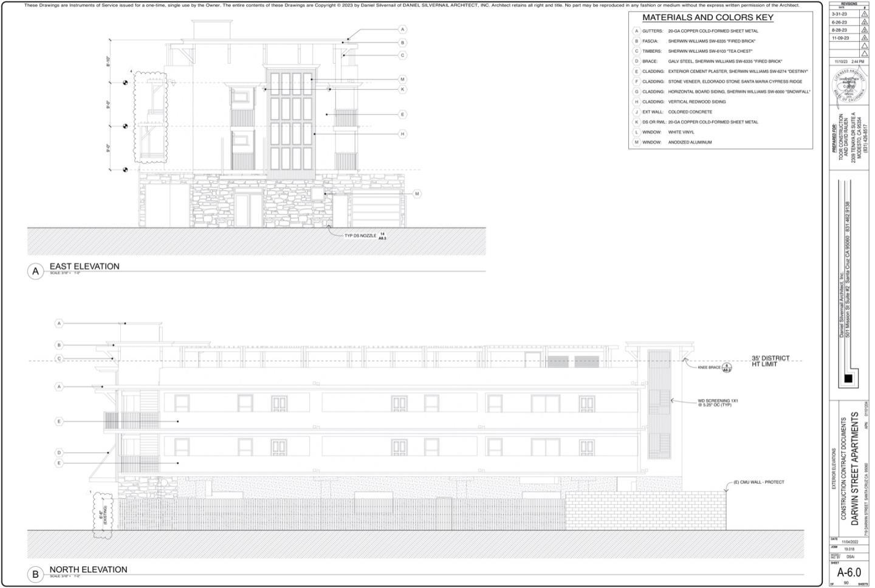The width and height of the screenshot is (875, 588).
Task: Click the 'MATERIALS AND COLORS KEY' heading
Action: click(x=708, y=18)
